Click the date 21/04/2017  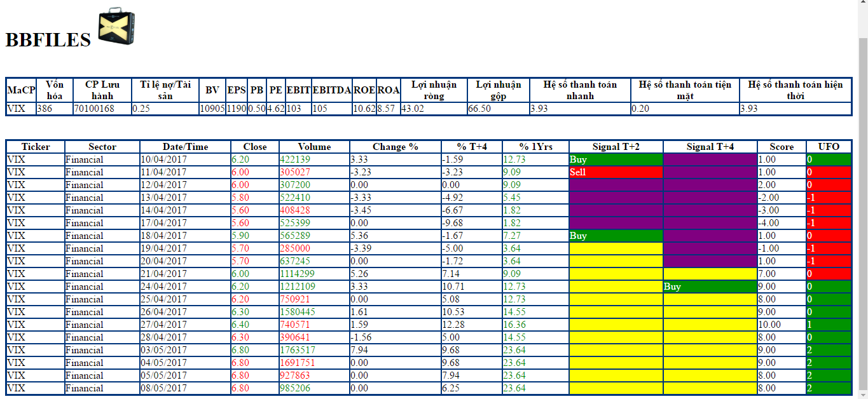click(x=163, y=274)
